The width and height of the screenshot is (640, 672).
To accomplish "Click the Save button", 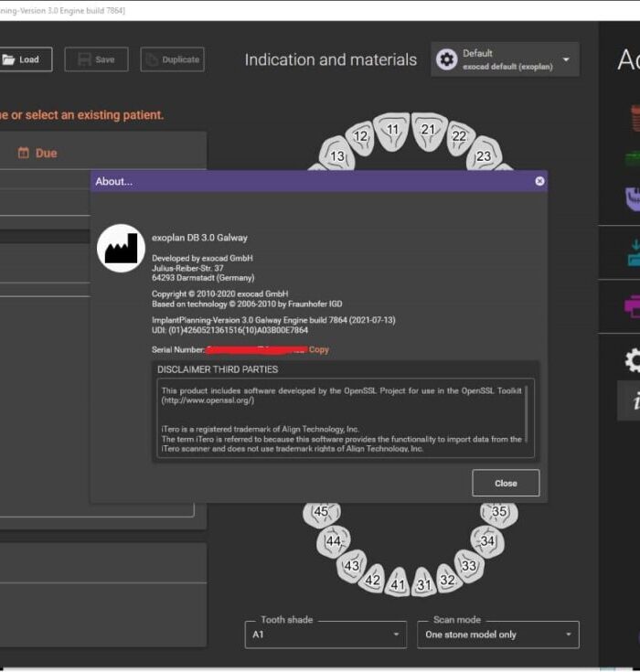I will [96, 59].
